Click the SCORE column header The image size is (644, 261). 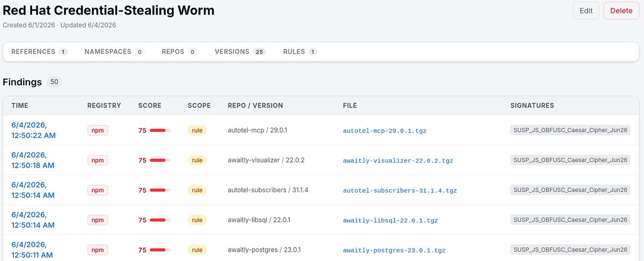coord(150,106)
